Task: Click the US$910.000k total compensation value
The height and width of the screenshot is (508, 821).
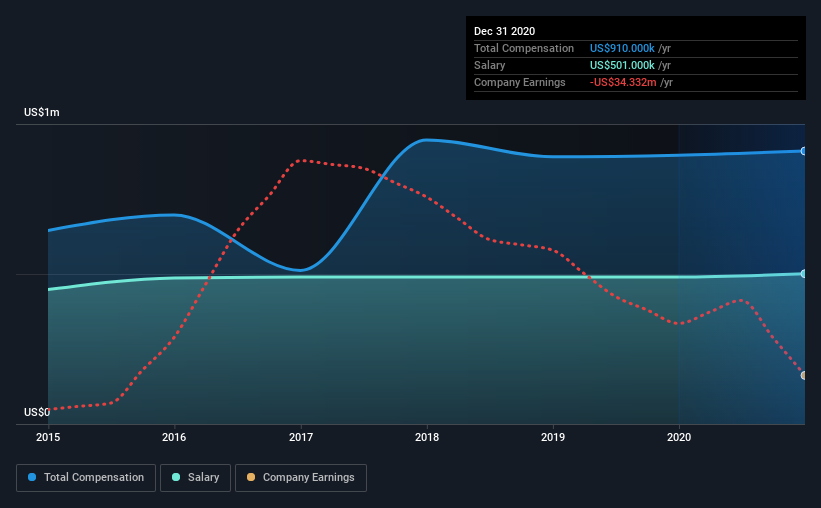Action: coord(622,48)
